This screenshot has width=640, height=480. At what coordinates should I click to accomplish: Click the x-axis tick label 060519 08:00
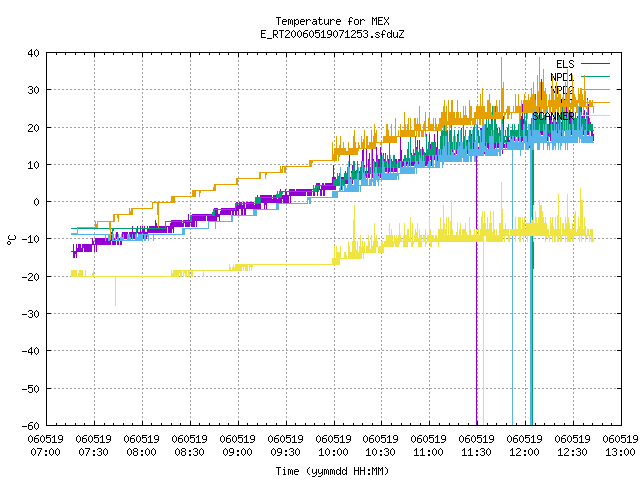pos(142,445)
